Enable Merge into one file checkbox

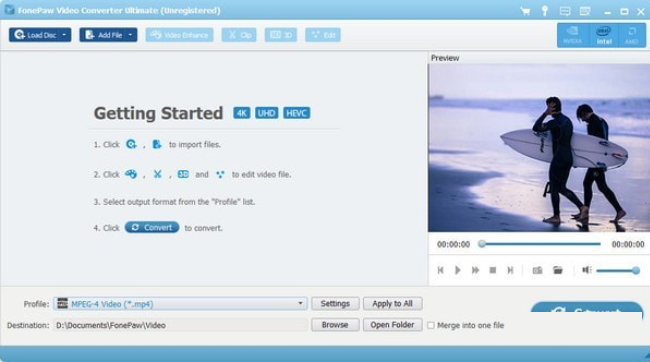[x=431, y=326]
